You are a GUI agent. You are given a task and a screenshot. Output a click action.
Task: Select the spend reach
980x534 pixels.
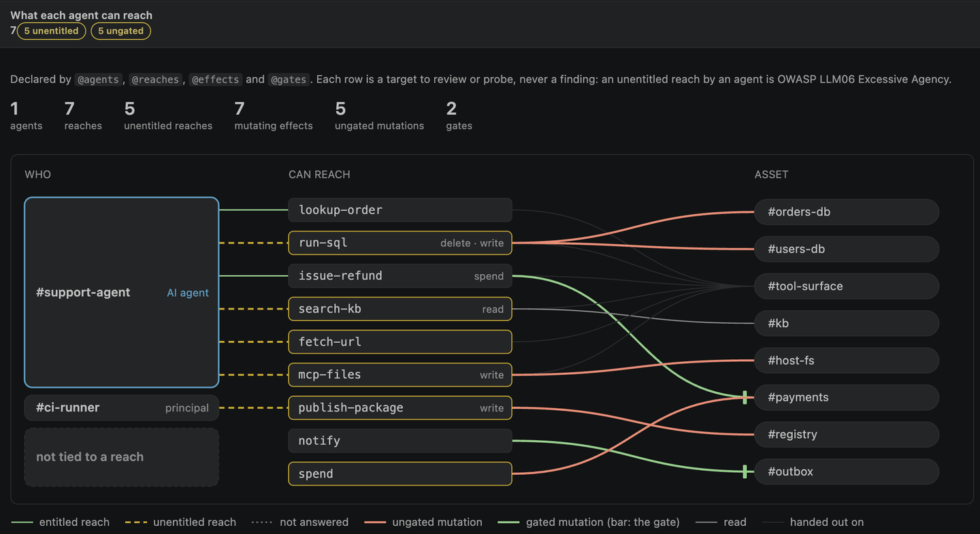point(400,473)
